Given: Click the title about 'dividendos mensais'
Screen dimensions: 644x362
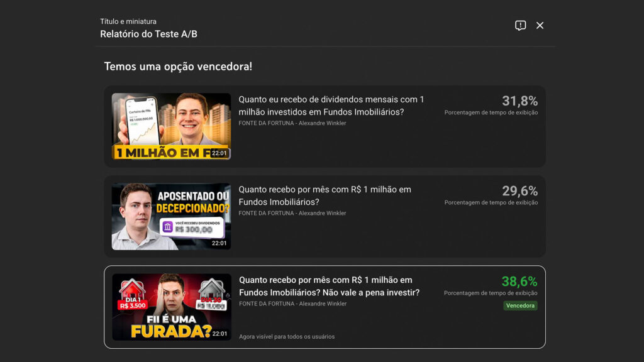Looking at the screenshot, I should tap(331, 106).
